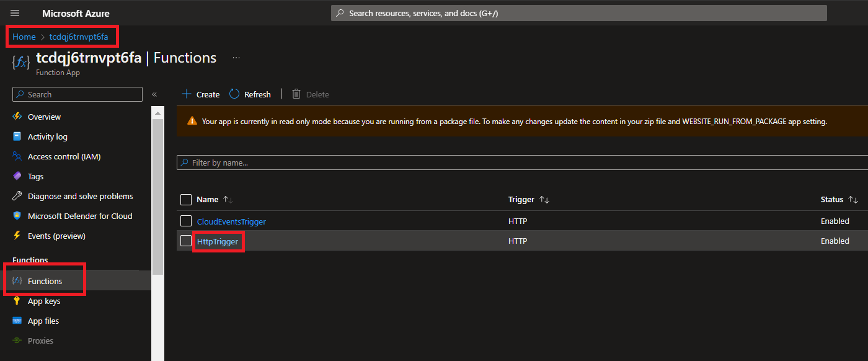Tick the select-all checkbox in table header

coord(186,200)
